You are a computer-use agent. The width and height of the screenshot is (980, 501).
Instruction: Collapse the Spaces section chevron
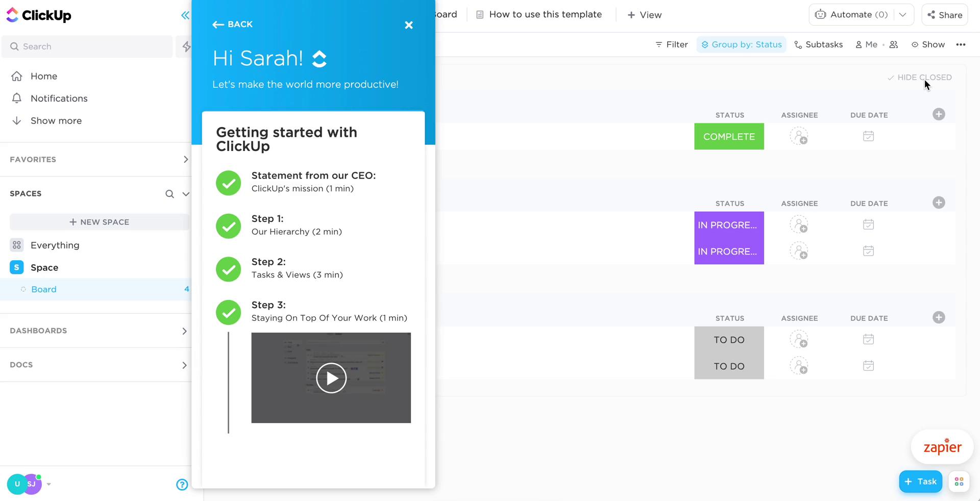[x=186, y=194]
